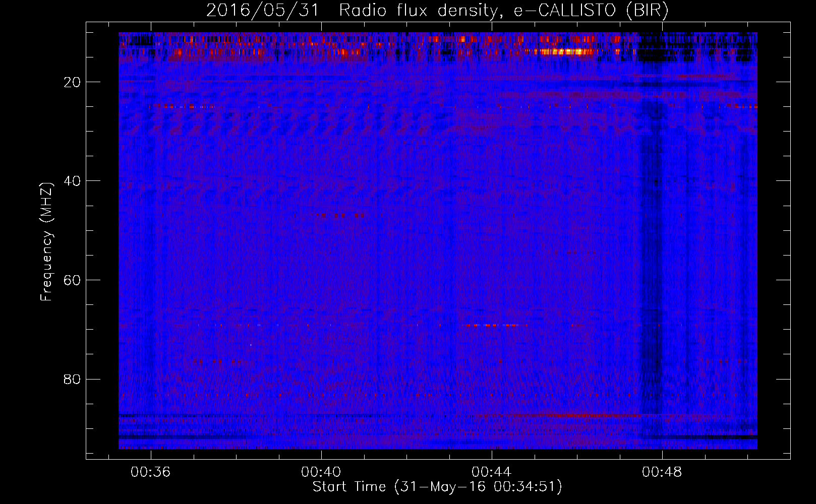Click the plot title "2016/05/31 Radio flux density, e-CALLISTO (BIR)"

(437, 10)
